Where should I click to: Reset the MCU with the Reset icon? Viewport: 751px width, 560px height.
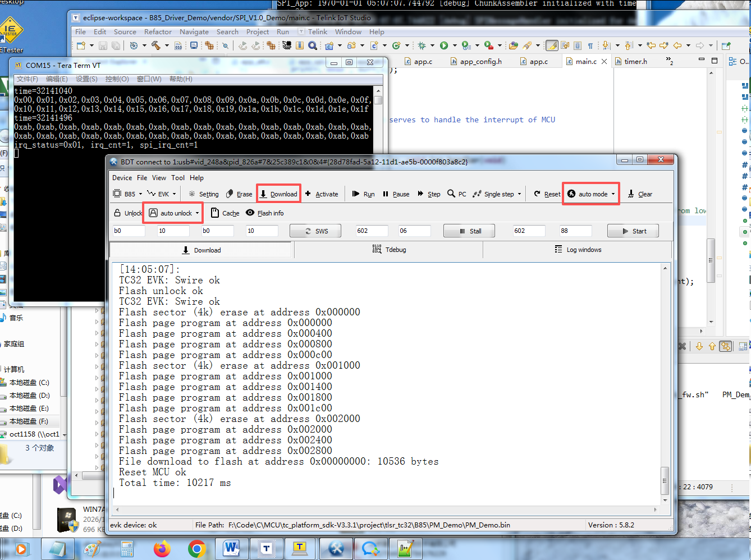[x=537, y=194]
